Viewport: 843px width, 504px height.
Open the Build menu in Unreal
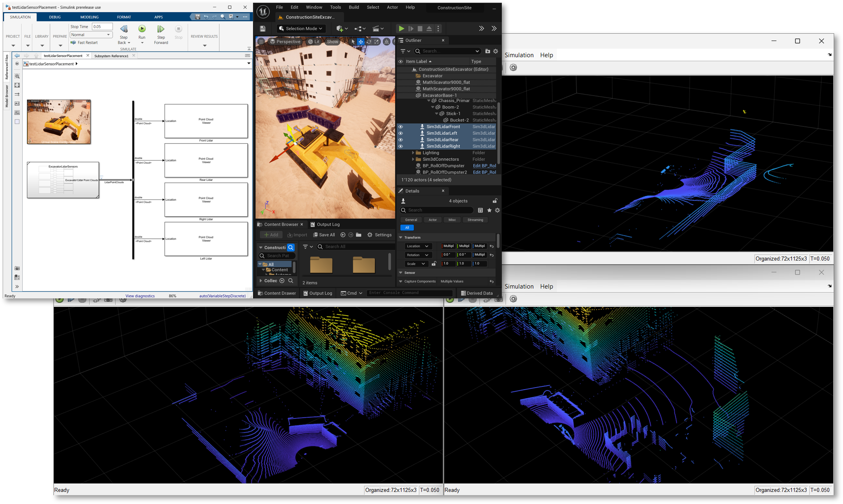(x=353, y=7)
